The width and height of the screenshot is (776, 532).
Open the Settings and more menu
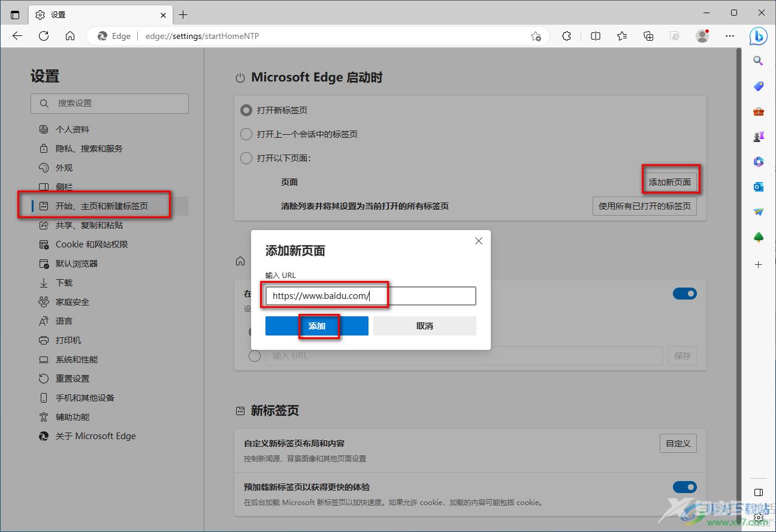pyautogui.click(x=730, y=36)
